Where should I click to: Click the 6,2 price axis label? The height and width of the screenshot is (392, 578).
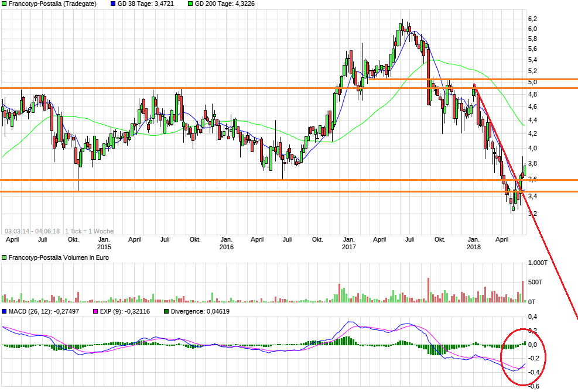coord(532,19)
